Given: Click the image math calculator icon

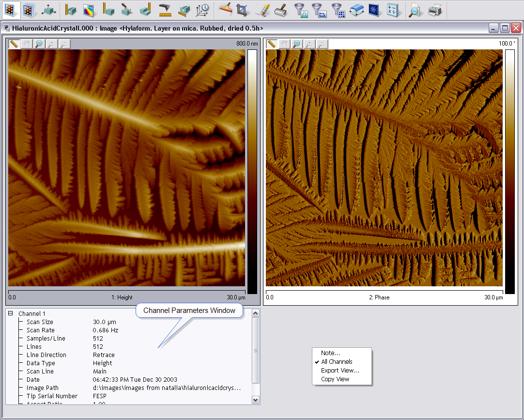Looking at the screenshot, I should pyautogui.click(x=392, y=9).
